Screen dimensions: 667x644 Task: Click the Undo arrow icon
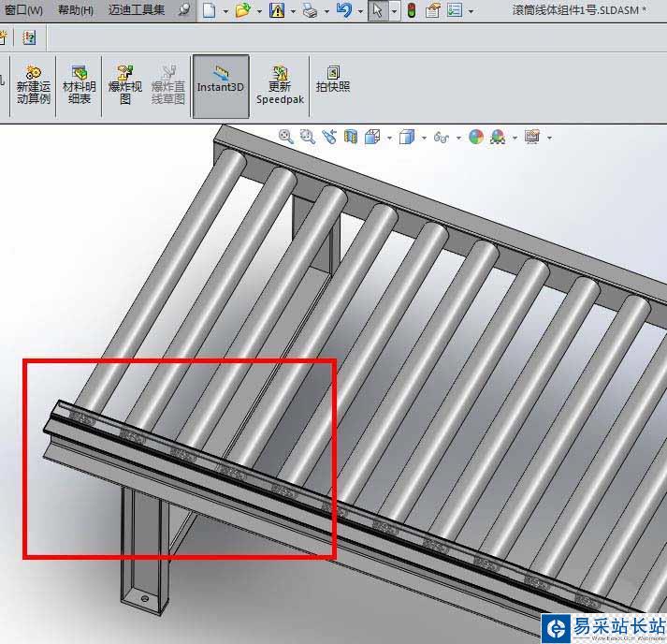point(343,10)
